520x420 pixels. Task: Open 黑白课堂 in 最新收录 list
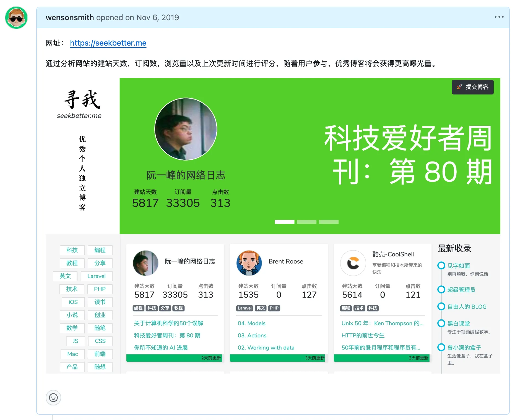459,324
